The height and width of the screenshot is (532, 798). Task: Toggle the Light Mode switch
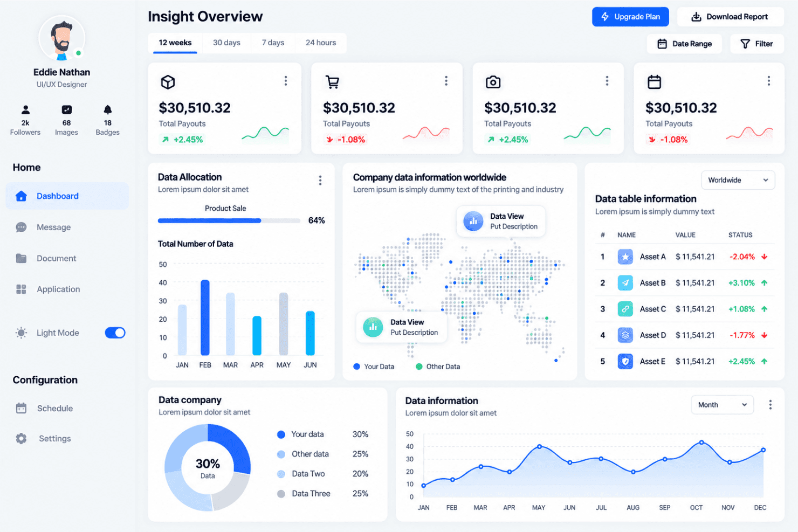click(115, 333)
